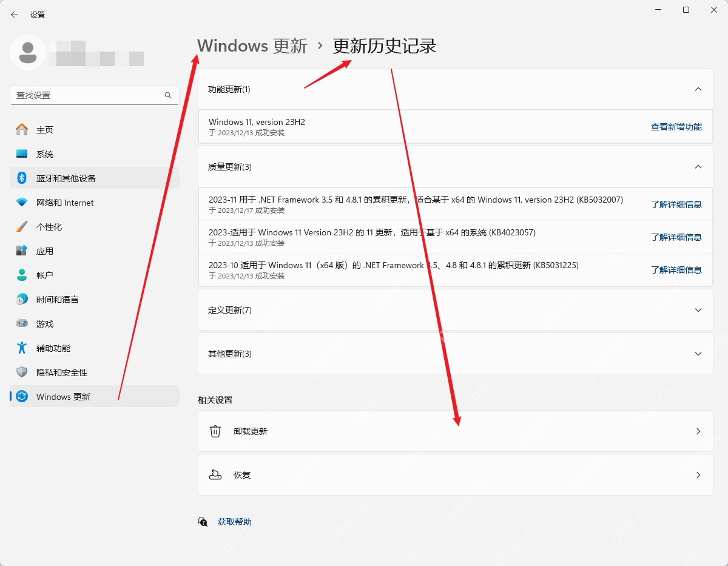Select the 应用 sidebar entry
728x566 pixels.
click(x=95, y=251)
